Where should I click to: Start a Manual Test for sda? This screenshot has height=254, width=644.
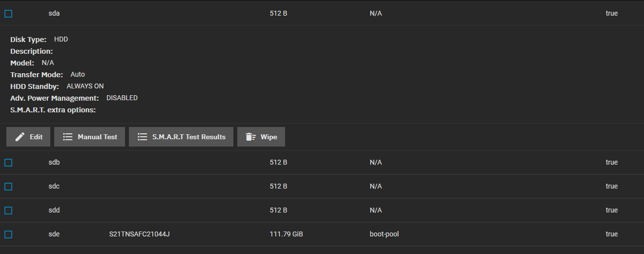(97, 137)
